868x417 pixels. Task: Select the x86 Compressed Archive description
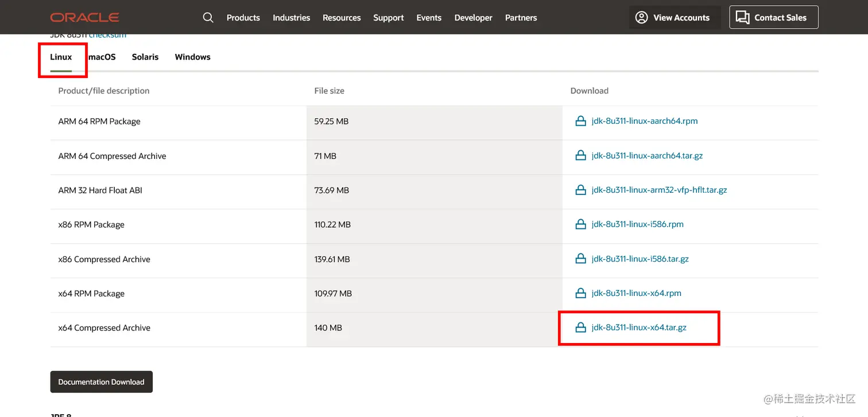(104, 259)
